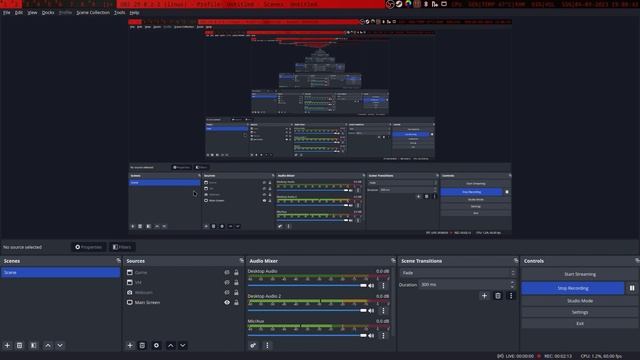Open Desktop Audio 2 three-dot options

point(383,311)
